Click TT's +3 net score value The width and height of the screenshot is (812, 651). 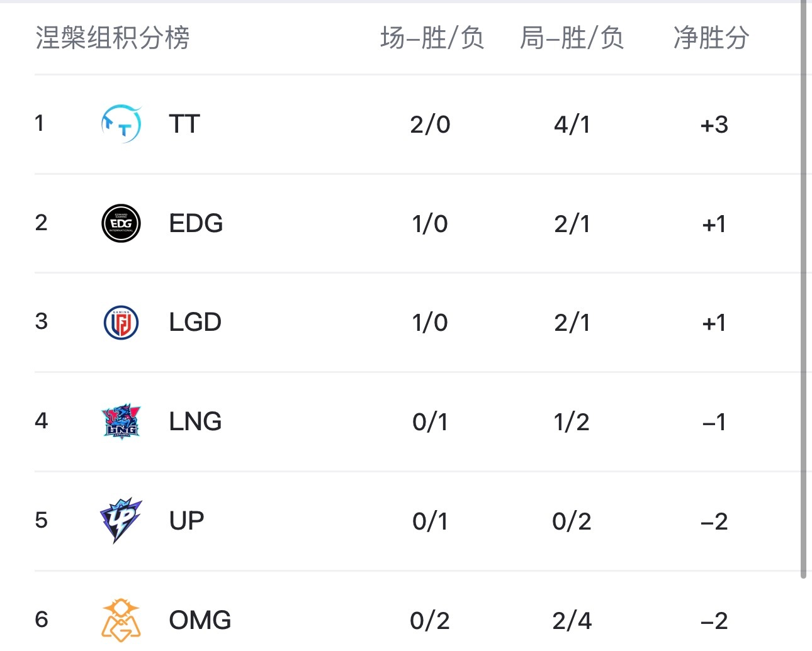714,125
